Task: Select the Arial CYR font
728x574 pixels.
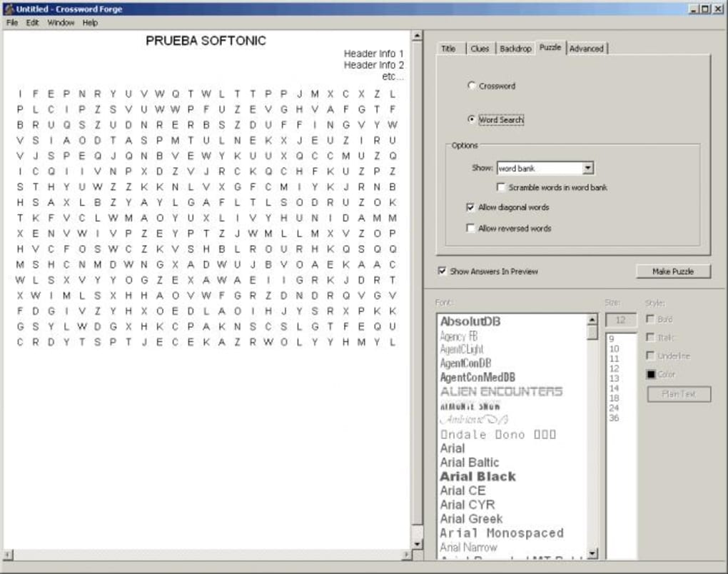Action: (x=467, y=505)
